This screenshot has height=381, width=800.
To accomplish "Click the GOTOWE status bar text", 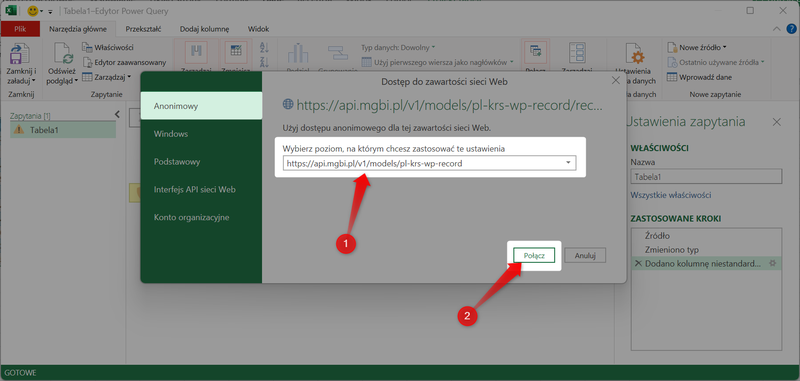I will point(21,373).
